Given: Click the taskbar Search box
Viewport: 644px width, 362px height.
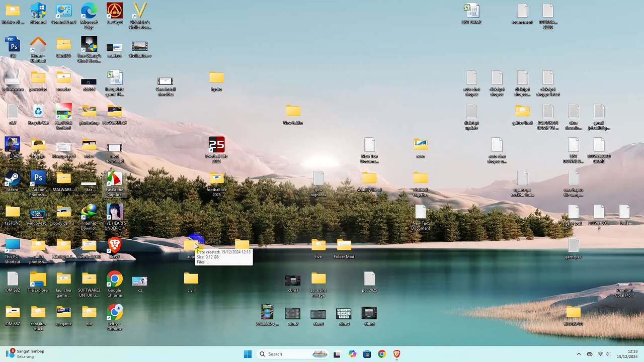Looking at the screenshot, I should point(292,354).
